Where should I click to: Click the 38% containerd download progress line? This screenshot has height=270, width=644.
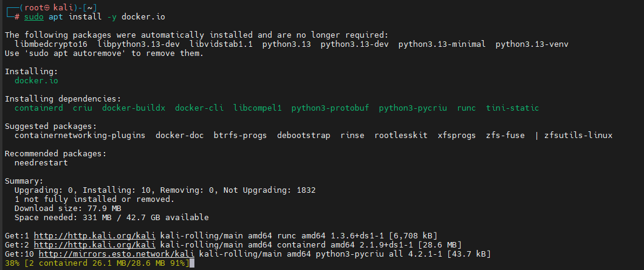[97, 263]
